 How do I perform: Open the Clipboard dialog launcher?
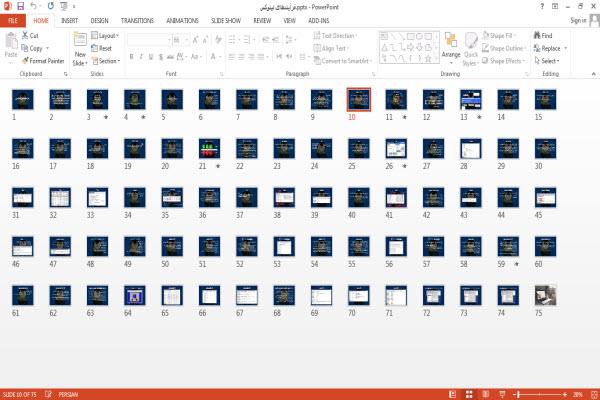click(x=66, y=74)
